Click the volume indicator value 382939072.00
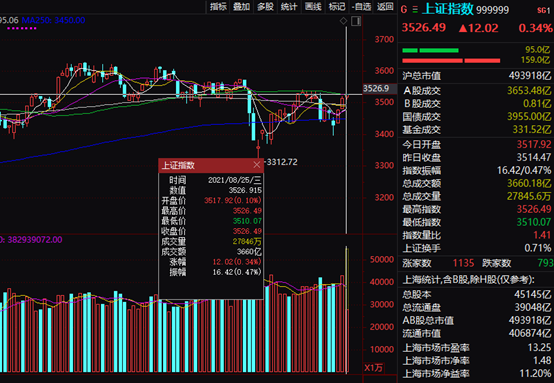The image size is (554, 383). click(35, 240)
